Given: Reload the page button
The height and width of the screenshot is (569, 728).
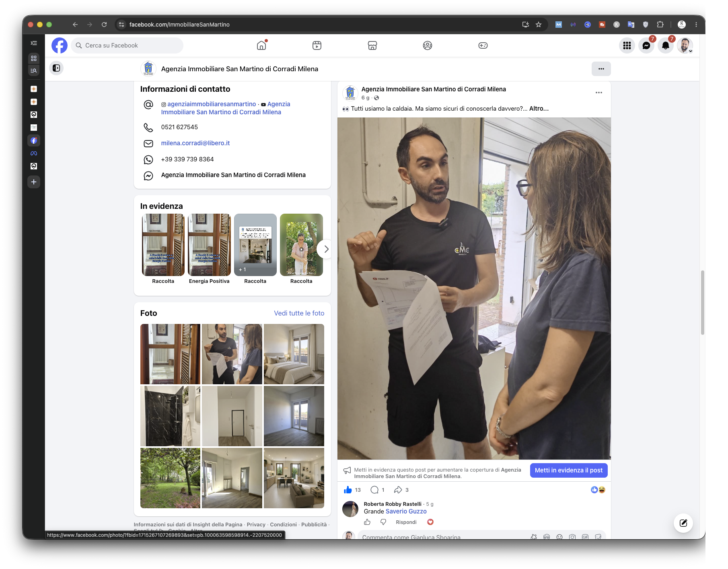Looking at the screenshot, I should coord(104,25).
